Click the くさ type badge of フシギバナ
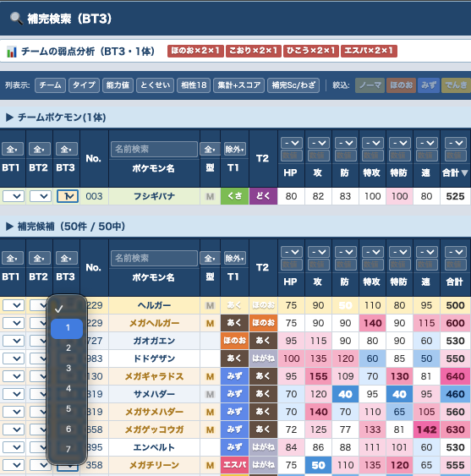Viewport: 471px width, 476px height. click(x=235, y=196)
